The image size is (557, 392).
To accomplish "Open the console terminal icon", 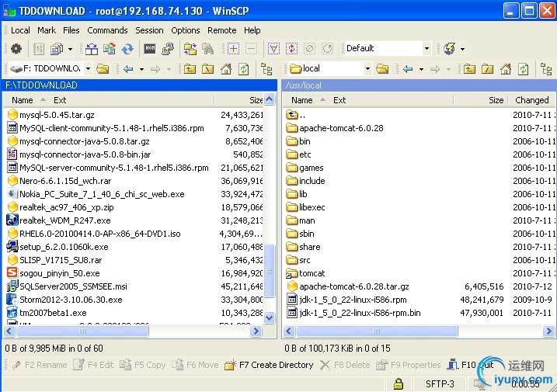I will tap(150, 49).
